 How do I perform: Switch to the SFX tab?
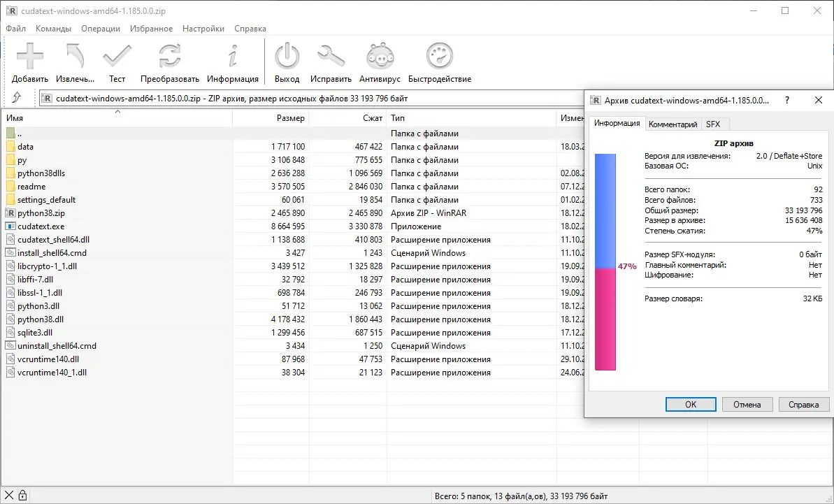(713, 124)
